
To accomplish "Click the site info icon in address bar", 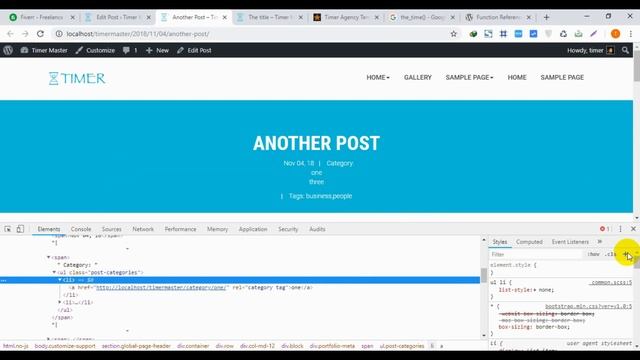I will click(x=59, y=34).
